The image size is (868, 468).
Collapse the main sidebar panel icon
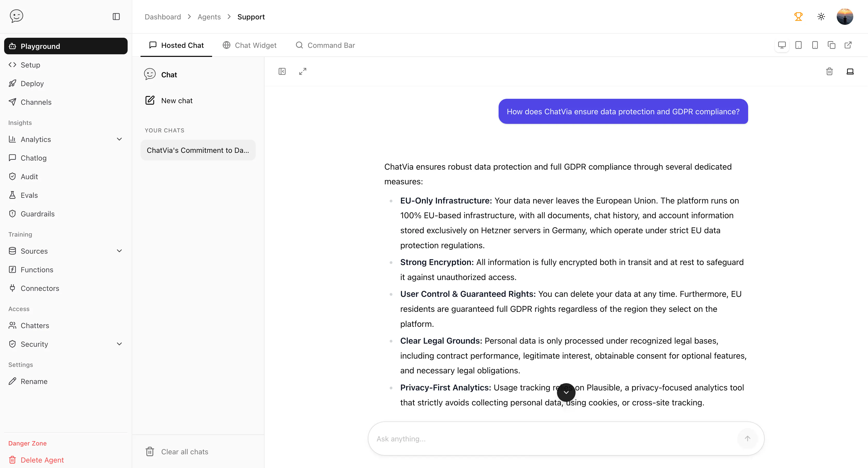(x=116, y=17)
